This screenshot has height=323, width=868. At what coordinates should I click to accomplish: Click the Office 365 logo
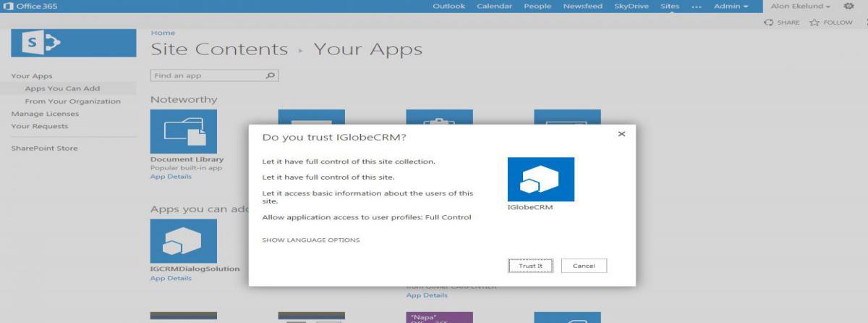pos(31,7)
